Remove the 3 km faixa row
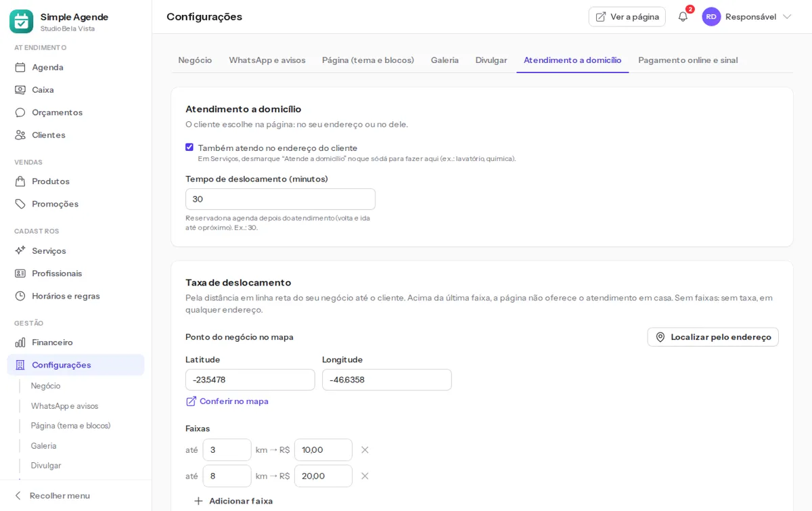Image resolution: width=812 pixels, height=511 pixels. click(365, 450)
